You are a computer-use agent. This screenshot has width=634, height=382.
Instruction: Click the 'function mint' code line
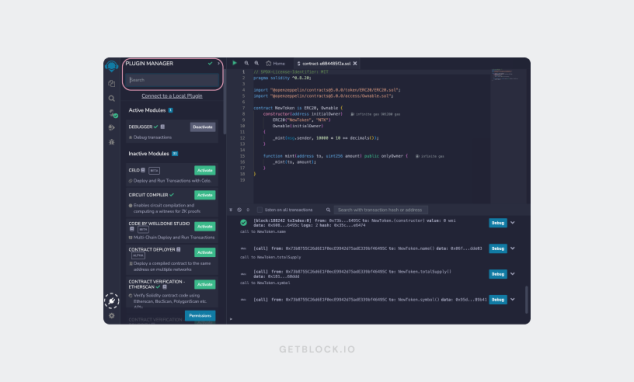(336, 156)
